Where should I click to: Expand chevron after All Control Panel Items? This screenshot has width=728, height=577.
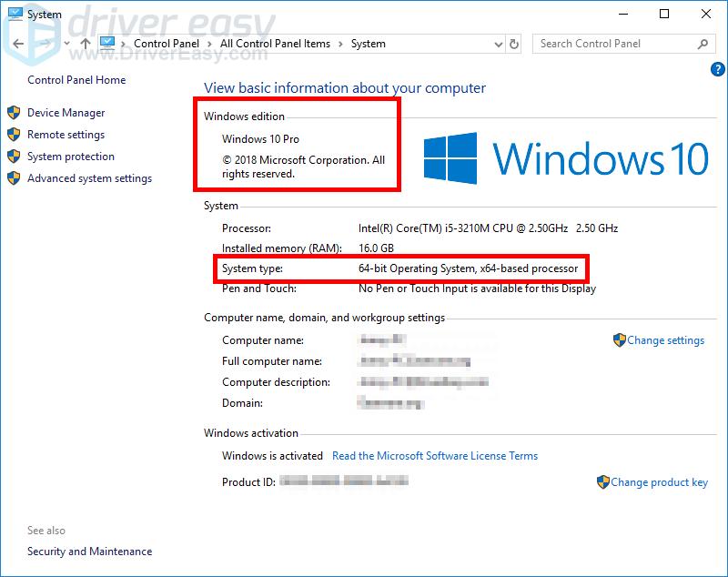tap(340, 44)
